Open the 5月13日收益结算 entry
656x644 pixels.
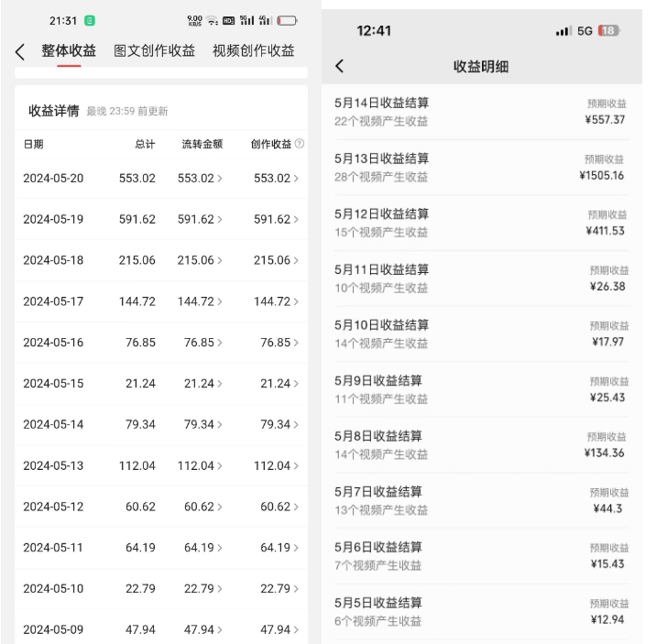(481, 168)
